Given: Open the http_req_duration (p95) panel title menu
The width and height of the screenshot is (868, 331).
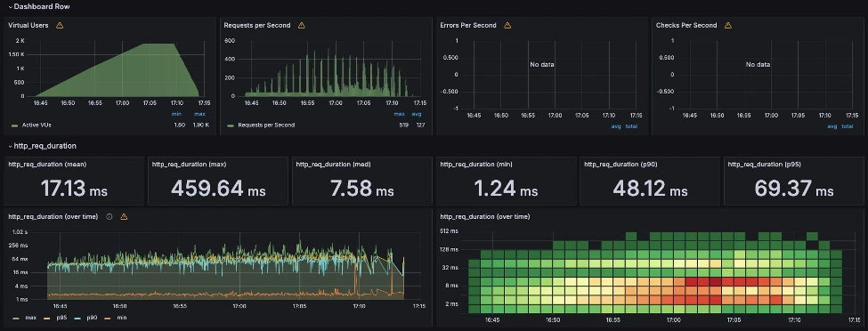Looking at the screenshot, I should 765,164.
